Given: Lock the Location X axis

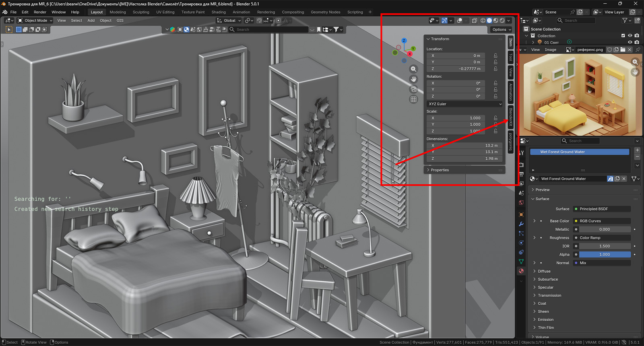Looking at the screenshot, I should click(x=495, y=56).
